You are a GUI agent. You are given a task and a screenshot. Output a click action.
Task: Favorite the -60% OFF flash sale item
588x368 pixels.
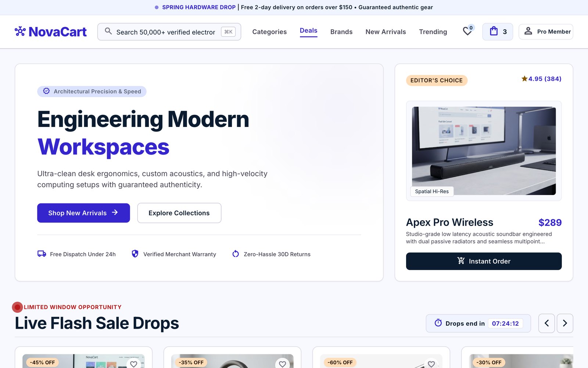[x=431, y=364]
